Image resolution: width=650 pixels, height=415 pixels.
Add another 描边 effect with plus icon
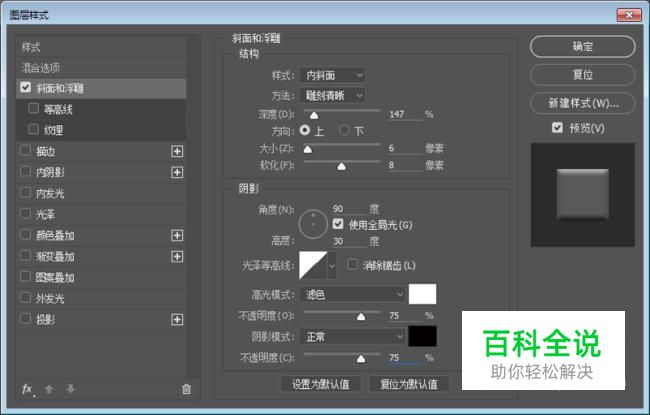177,151
